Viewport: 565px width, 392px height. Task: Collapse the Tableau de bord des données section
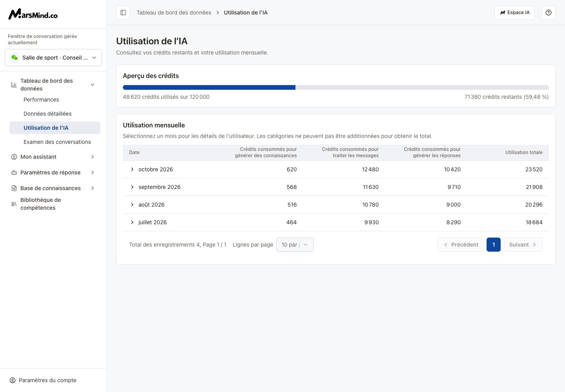pyautogui.click(x=93, y=85)
